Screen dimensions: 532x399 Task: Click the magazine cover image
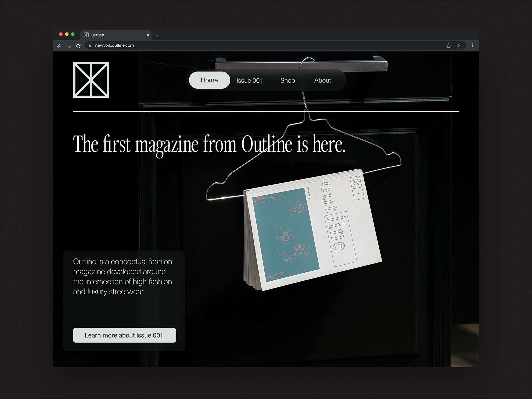point(312,231)
